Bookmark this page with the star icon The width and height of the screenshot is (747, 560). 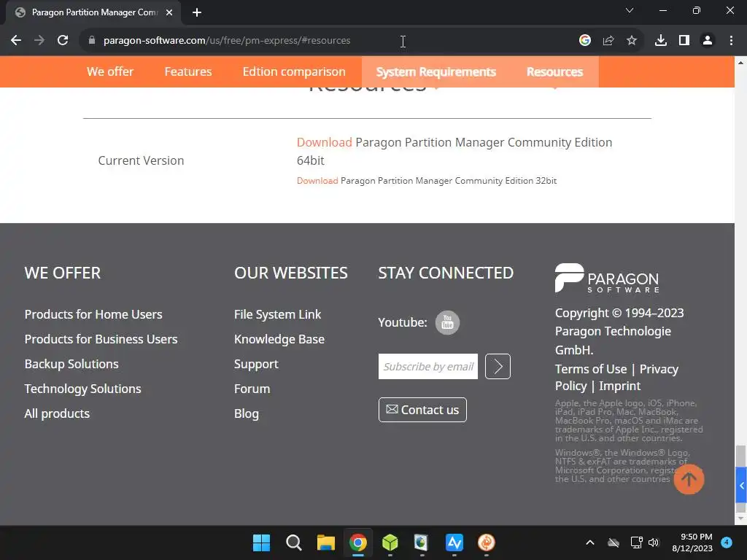point(632,41)
